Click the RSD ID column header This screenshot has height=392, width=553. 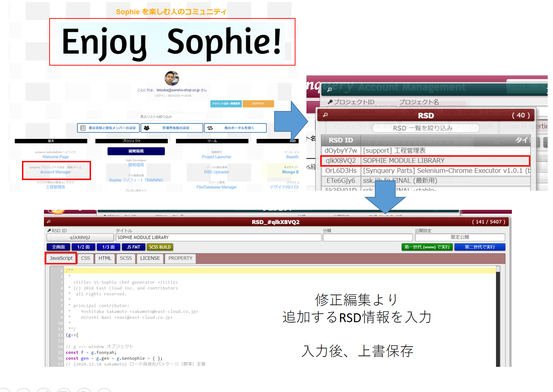pyautogui.click(x=341, y=140)
